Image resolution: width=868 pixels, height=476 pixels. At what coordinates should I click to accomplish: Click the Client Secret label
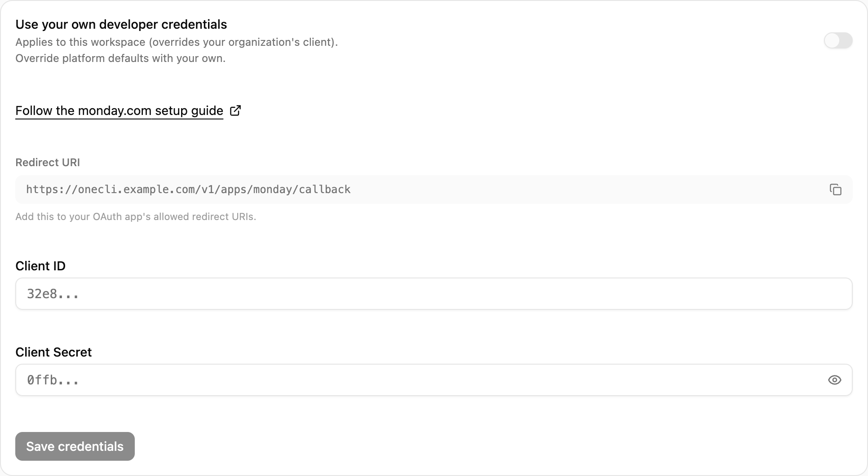53,352
